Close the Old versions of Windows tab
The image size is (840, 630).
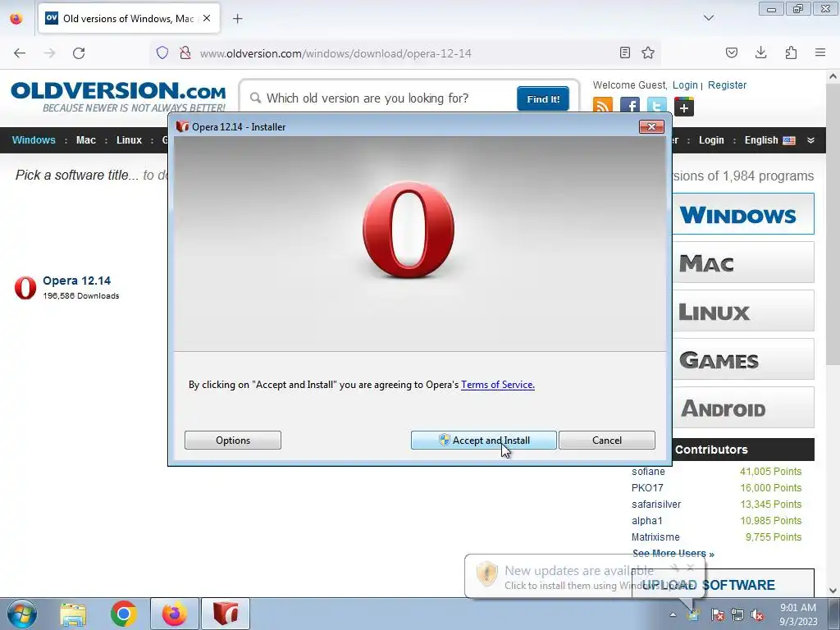coord(207,18)
